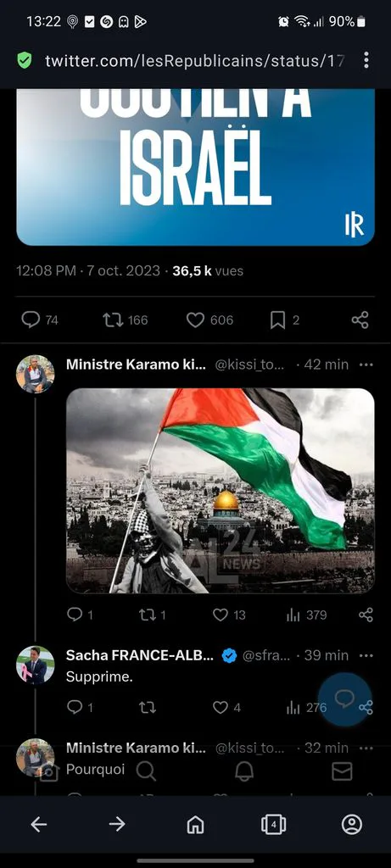Click the twitter.com URL address bar
The height and width of the screenshot is (868, 391).
[x=194, y=60]
